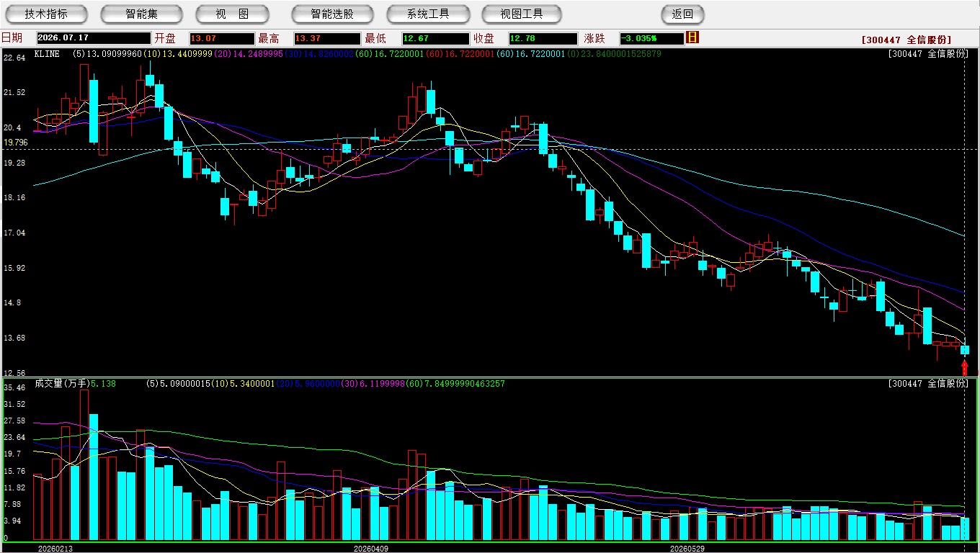The height and width of the screenshot is (553, 980).
Task: Click the KLINE indicator label
Action: click(x=47, y=54)
